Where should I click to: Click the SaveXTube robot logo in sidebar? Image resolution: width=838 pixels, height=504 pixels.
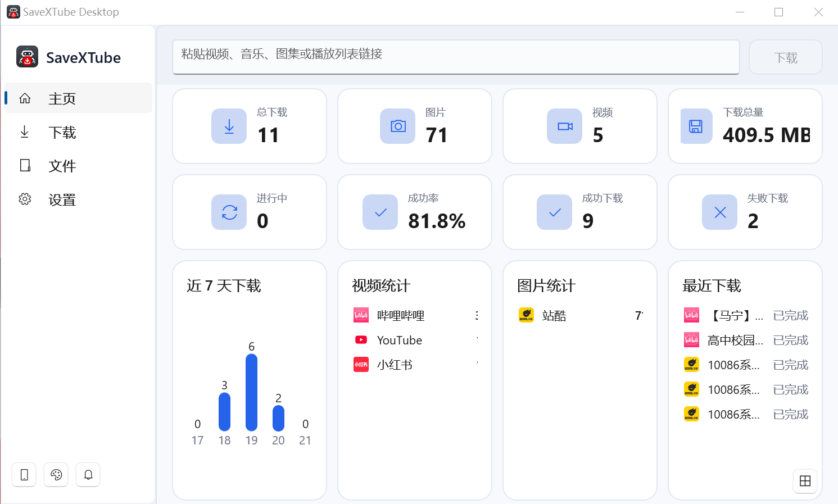click(27, 57)
